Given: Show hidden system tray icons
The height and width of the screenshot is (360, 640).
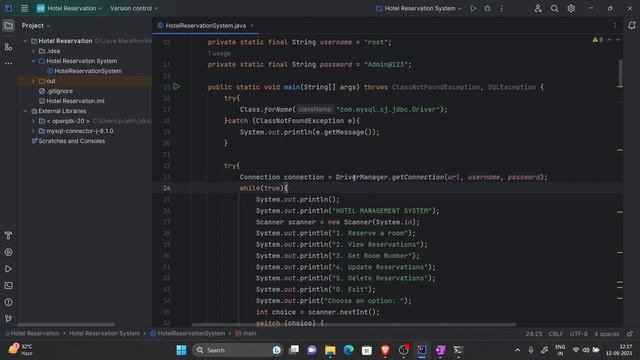Looking at the screenshot, I should point(517,350).
